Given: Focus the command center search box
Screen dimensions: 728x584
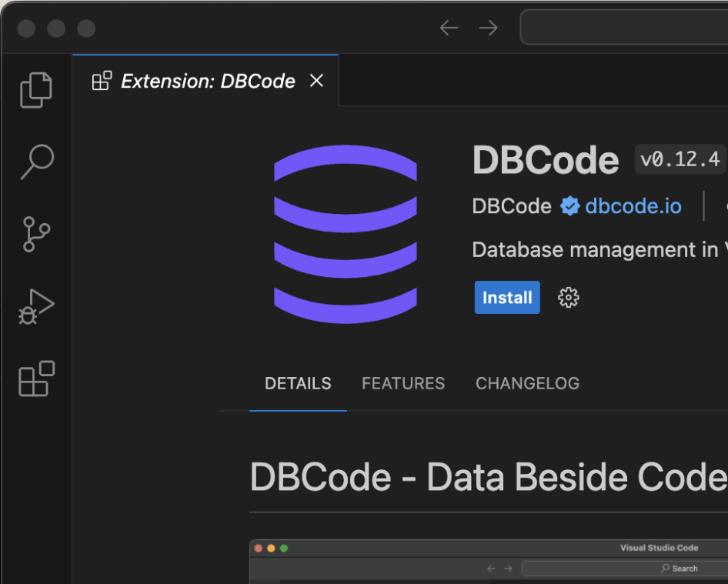Looking at the screenshot, I should coord(623,28).
